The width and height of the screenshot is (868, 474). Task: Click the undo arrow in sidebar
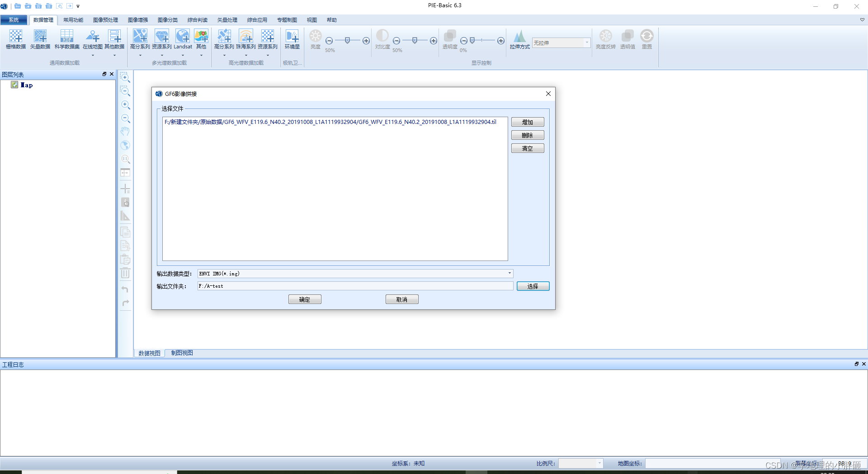pyautogui.click(x=125, y=289)
